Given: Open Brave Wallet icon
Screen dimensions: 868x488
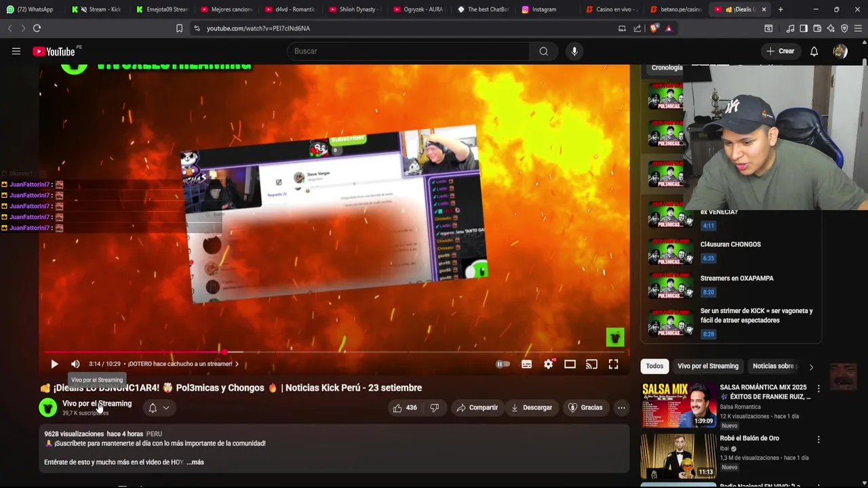Looking at the screenshot, I should coord(817,28).
